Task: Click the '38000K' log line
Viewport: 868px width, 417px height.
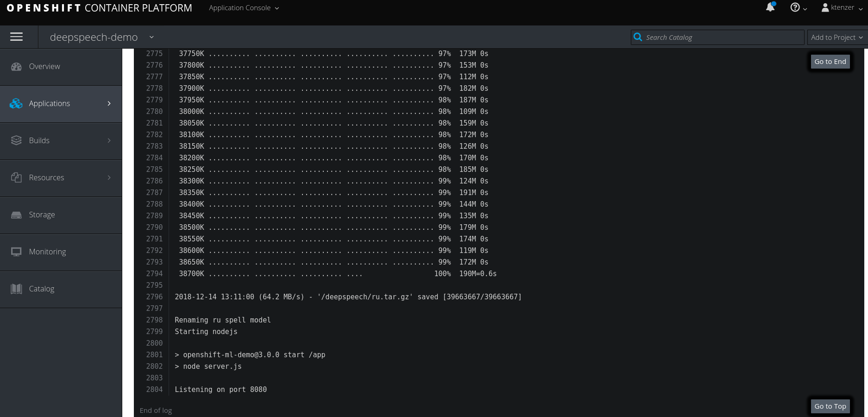Action: click(x=333, y=112)
